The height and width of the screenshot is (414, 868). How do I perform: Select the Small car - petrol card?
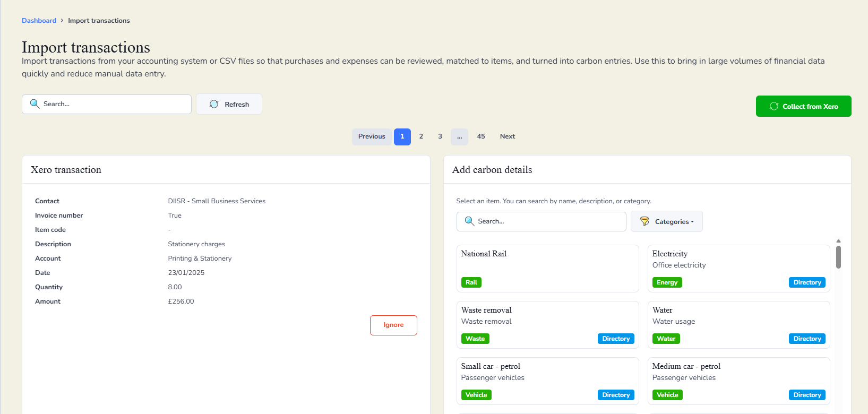(x=547, y=381)
